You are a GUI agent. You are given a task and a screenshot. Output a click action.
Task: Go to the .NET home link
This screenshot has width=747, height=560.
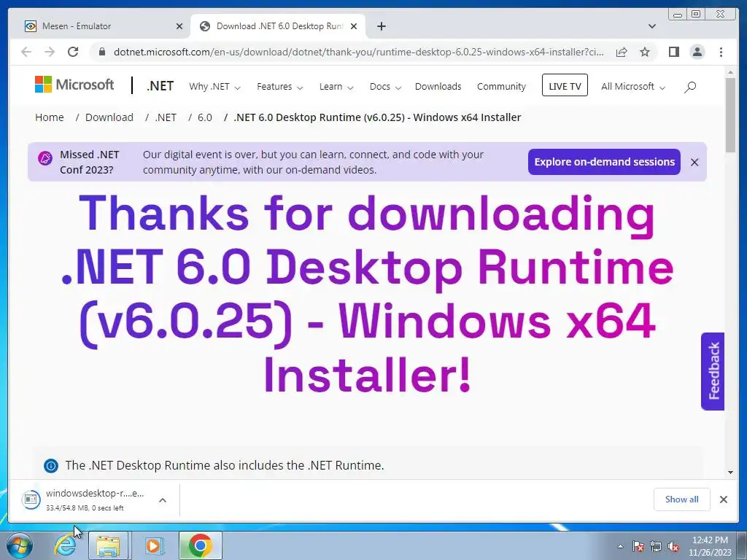click(x=160, y=86)
